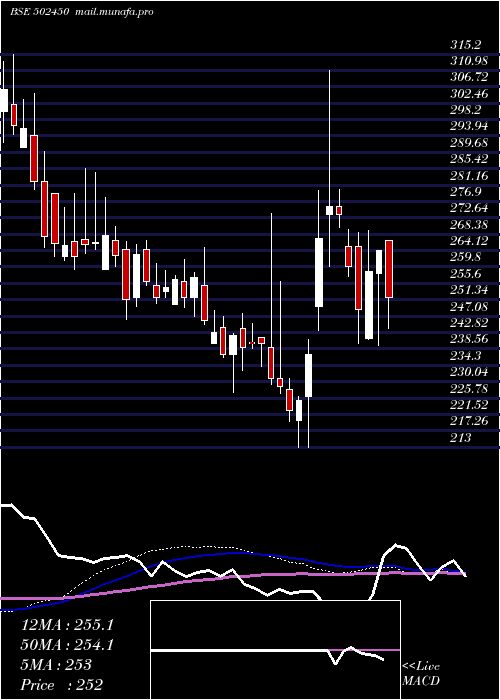The width and height of the screenshot is (500, 700).
Task: Select the 217.26 price axis label
Action: tap(469, 421)
